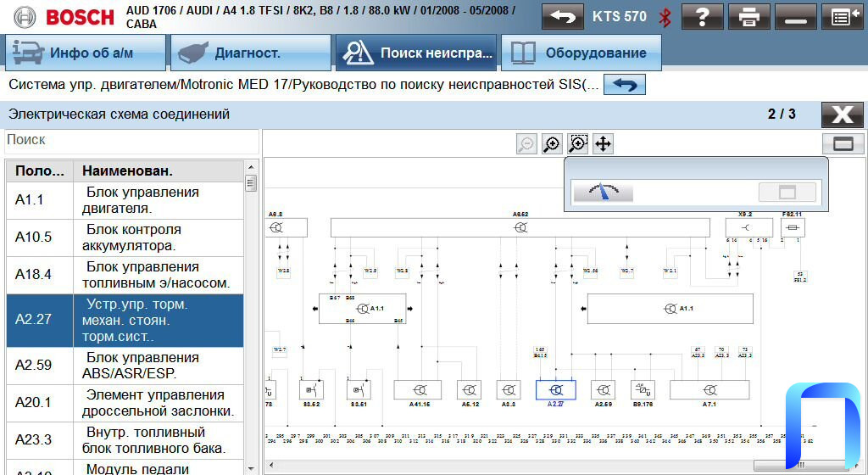Click the B9.178 sensor symbol in diagram
This screenshot has height=475, width=868.
[x=643, y=390]
